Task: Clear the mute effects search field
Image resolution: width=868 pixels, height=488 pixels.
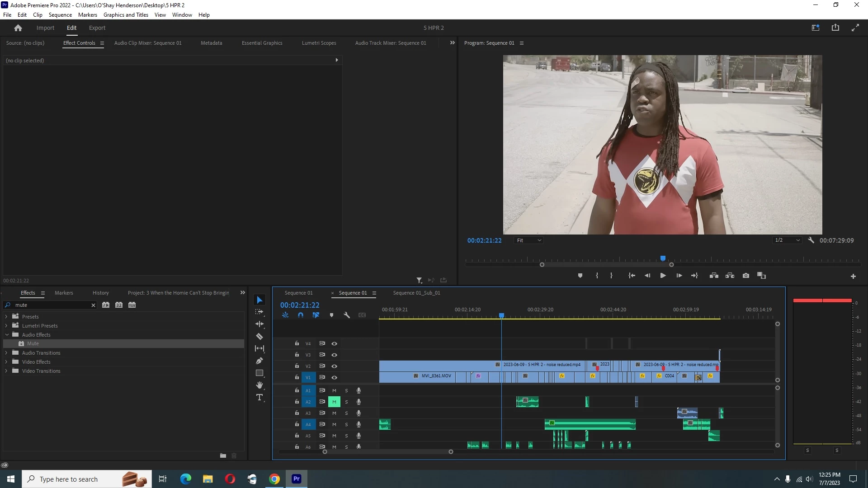Action: [x=94, y=305]
